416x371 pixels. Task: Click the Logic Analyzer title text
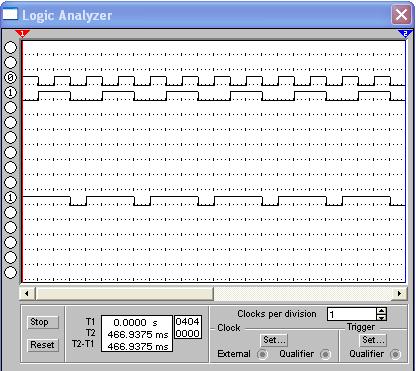67,15
